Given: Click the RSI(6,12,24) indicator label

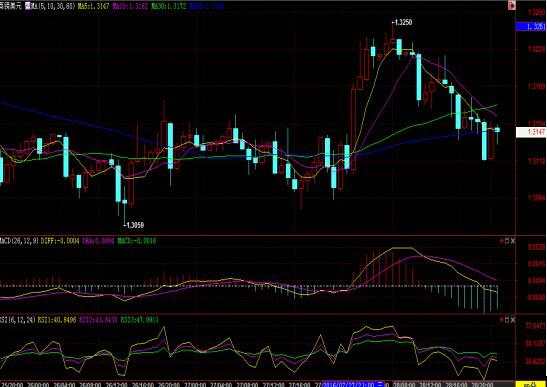Looking at the screenshot, I should coord(17,319).
